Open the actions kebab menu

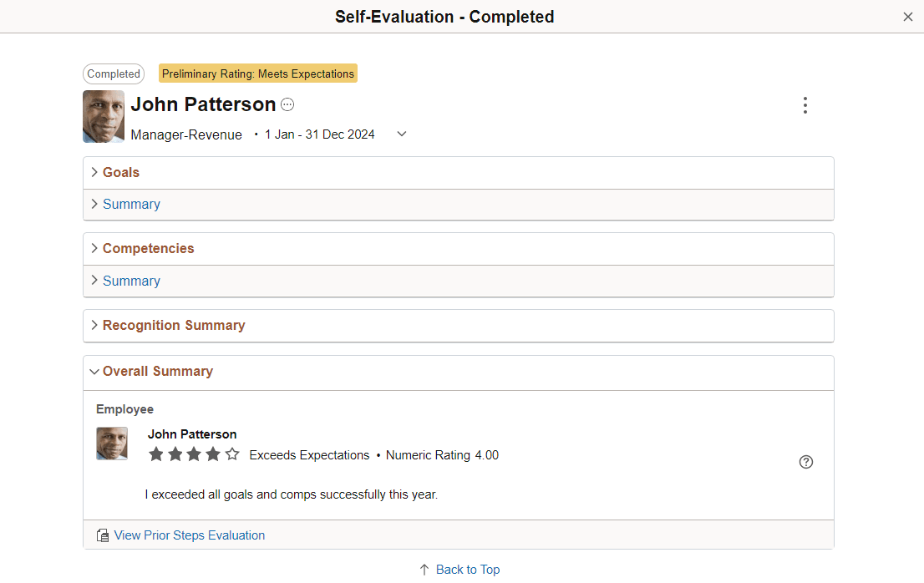point(805,105)
